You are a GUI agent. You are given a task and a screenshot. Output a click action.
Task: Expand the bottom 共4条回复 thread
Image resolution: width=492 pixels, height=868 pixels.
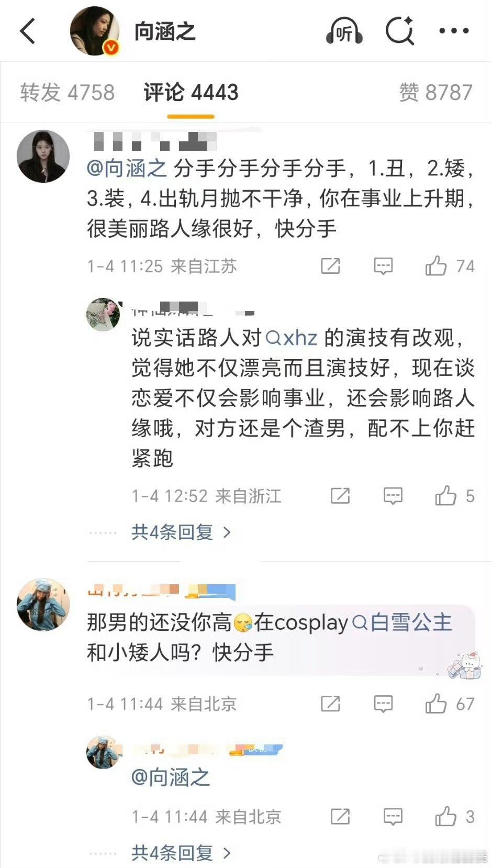[x=181, y=853]
